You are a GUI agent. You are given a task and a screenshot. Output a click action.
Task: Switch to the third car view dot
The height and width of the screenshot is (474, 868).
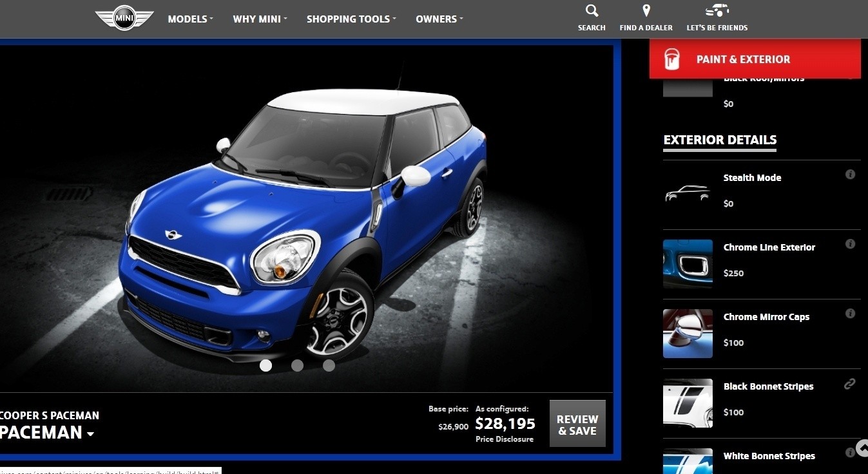329,366
